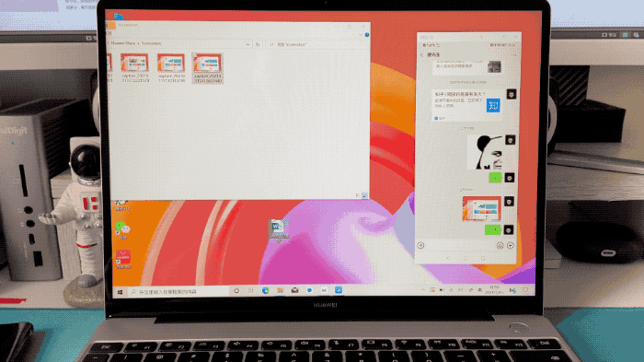The width and height of the screenshot is (644, 362).
Task: Expand the Explorer ribbon chevron
Action: [361, 35]
